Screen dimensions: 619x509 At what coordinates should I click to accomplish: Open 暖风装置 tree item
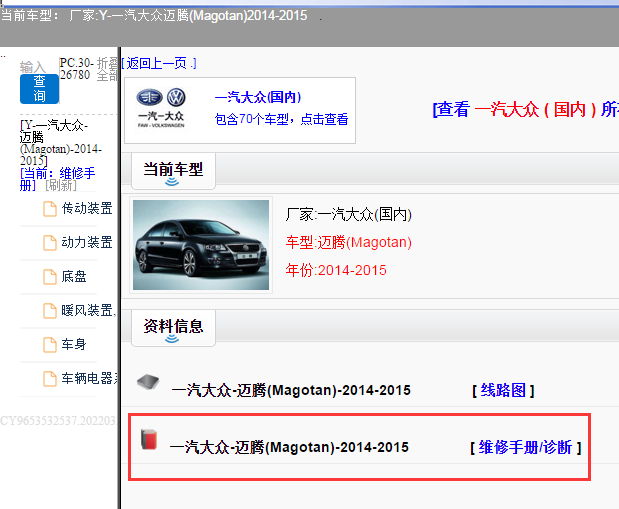point(88,310)
